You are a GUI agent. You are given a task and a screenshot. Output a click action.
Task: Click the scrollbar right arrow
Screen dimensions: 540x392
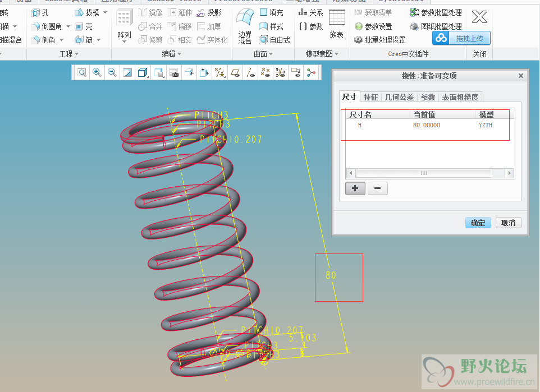pyautogui.click(x=510, y=173)
